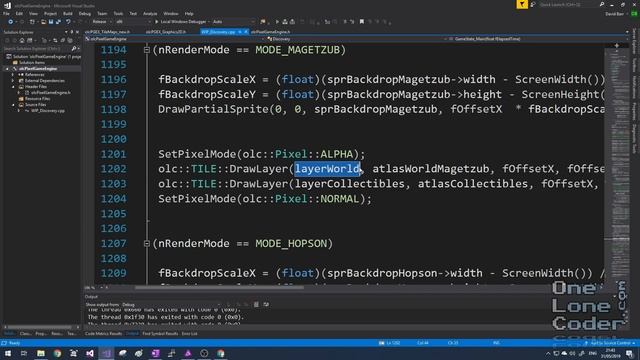Click the Properties wrench icon in Solution Explorer toolbar
This screenshot has width=640, height=360.
[70, 40]
